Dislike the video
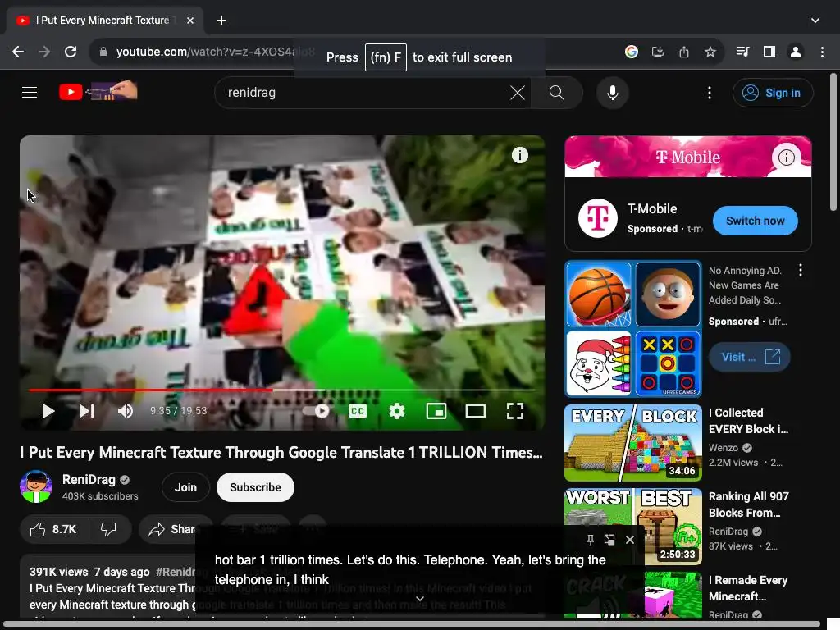Screen dimensions: 840x630 109,529
